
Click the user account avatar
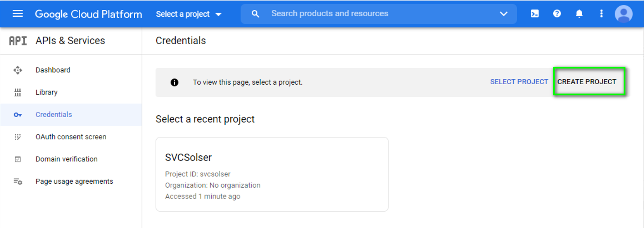(623, 14)
